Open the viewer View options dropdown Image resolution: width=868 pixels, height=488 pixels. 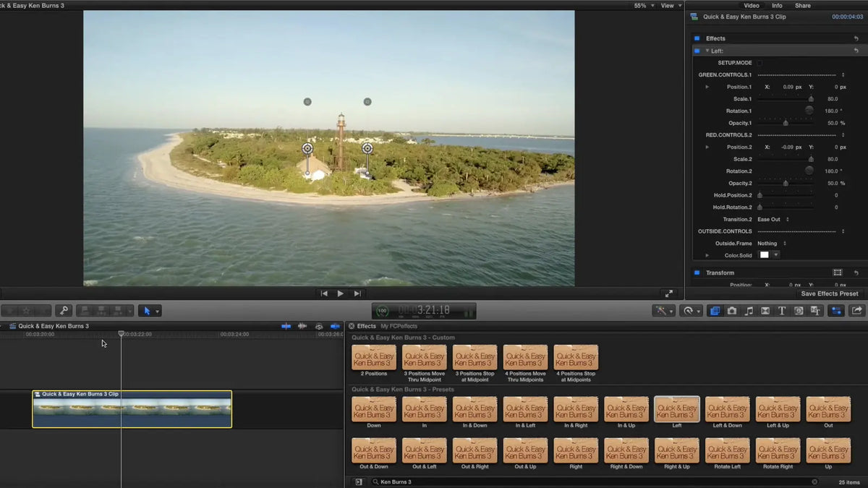[x=670, y=5]
